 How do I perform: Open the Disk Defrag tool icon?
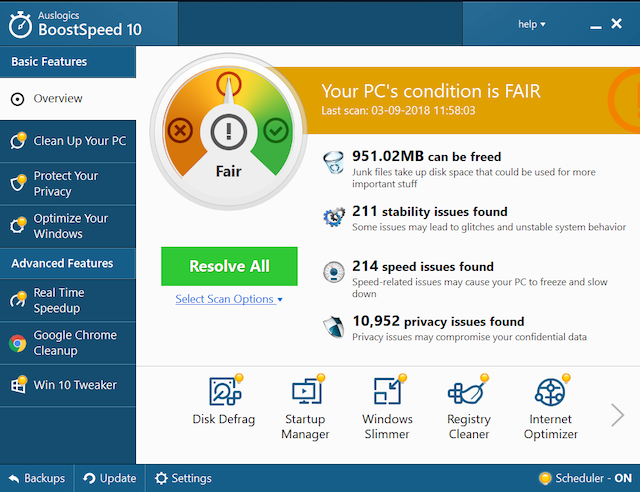click(226, 390)
